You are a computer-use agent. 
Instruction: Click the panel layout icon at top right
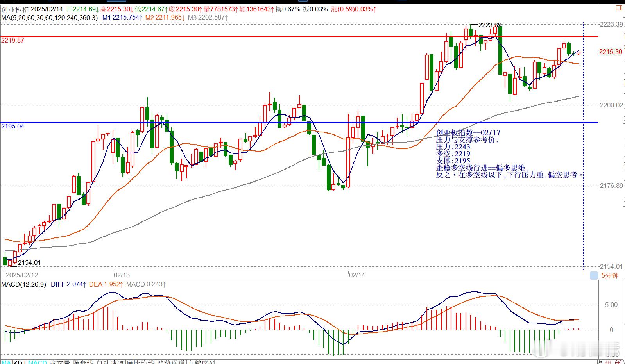pos(618,8)
